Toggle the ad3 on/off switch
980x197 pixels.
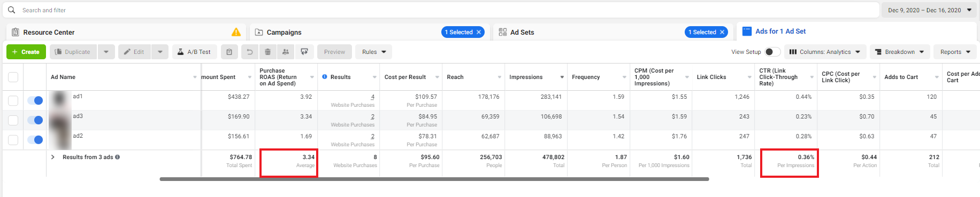click(x=35, y=120)
